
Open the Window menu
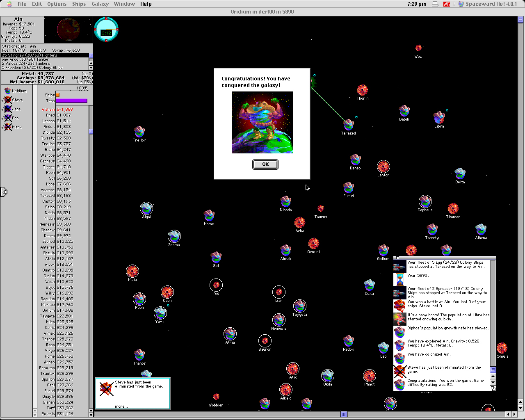coord(124,4)
